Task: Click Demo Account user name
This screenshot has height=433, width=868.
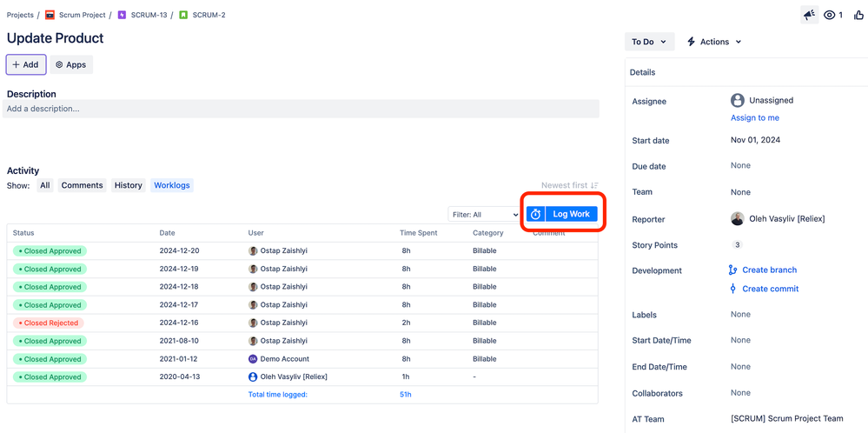Action: click(x=284, y=359)
